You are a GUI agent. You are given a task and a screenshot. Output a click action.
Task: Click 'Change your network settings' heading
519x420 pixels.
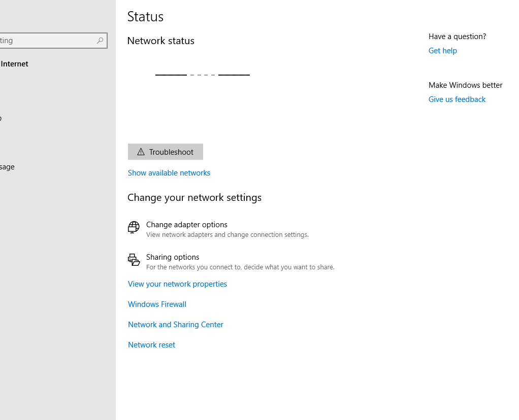[x=194, y=197]
